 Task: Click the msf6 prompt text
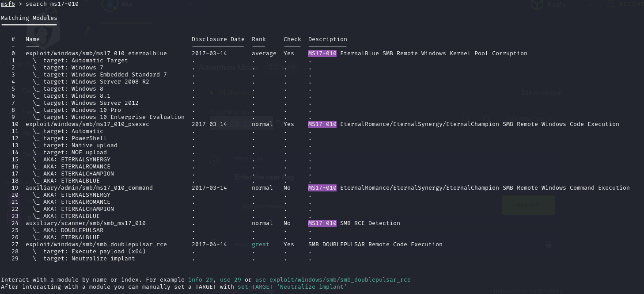8,4
